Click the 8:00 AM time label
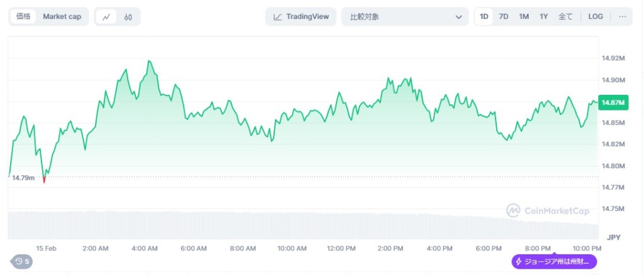The width and height of the screenshot is (644, 275). [x=242, y=249]
